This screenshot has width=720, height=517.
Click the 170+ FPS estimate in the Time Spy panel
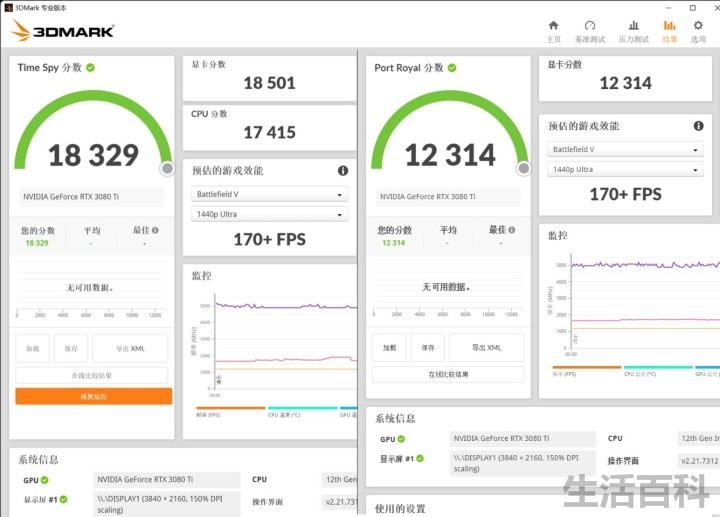[x=270, y=239]
